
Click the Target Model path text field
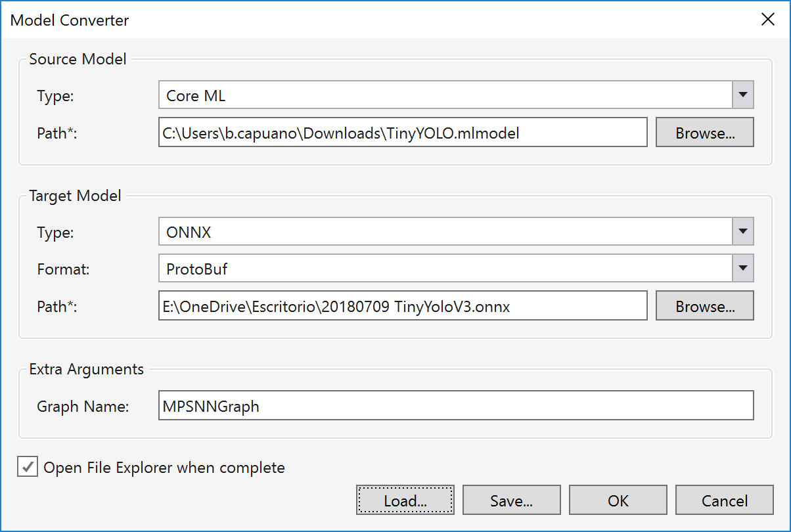pos(403,305)
